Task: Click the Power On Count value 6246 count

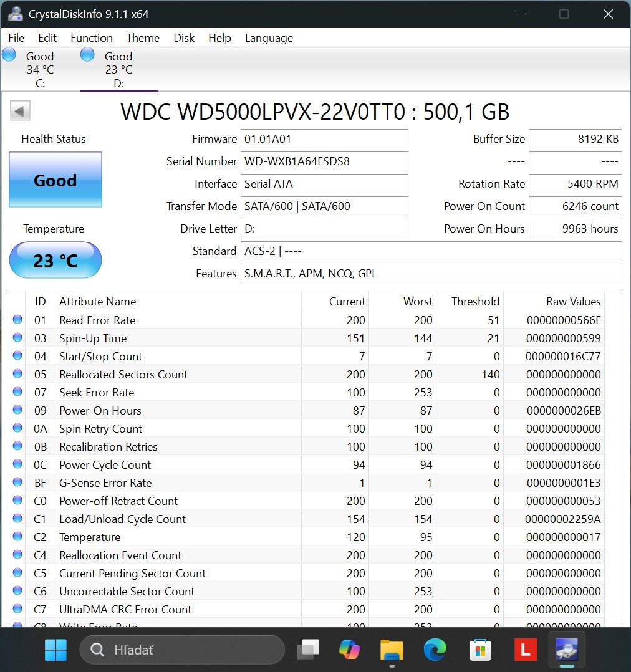Action: click(575, 206)
